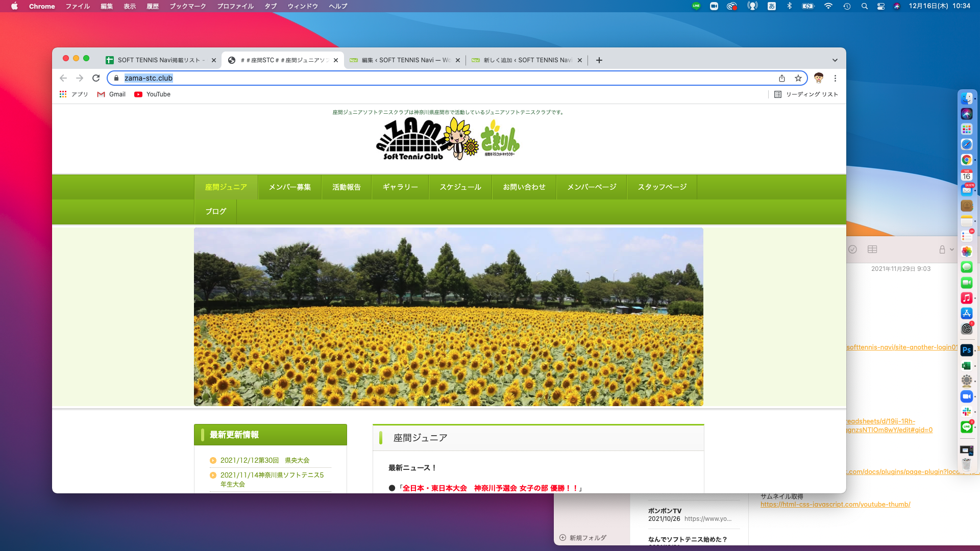Reload the zama-stc.club page

pyautogui.click(x=96, y=78)
